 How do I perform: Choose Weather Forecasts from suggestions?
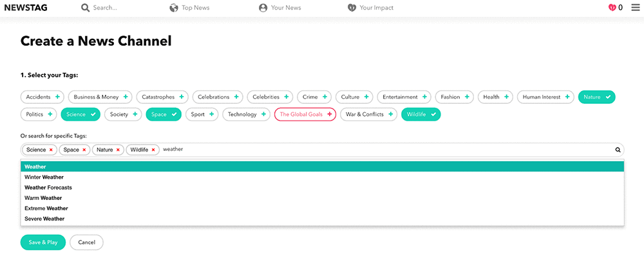click(323, 188)
